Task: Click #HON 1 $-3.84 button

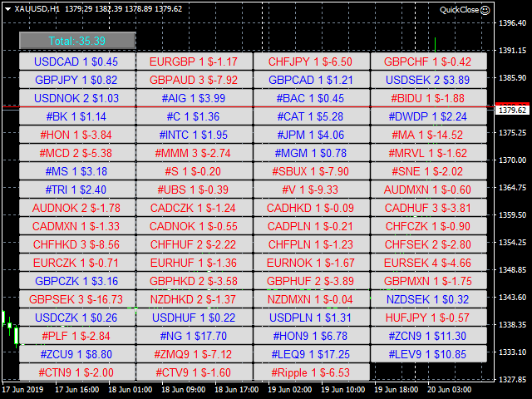Action: tap(77, 135)
